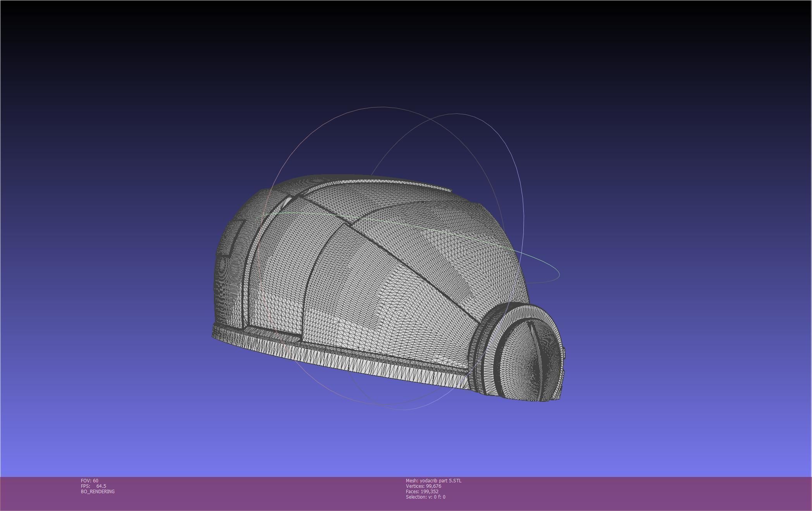The width and height of the screenshot is (812, 511).
Task: Click the FPS 64.5 readout
Action: [x=93, y=486]
